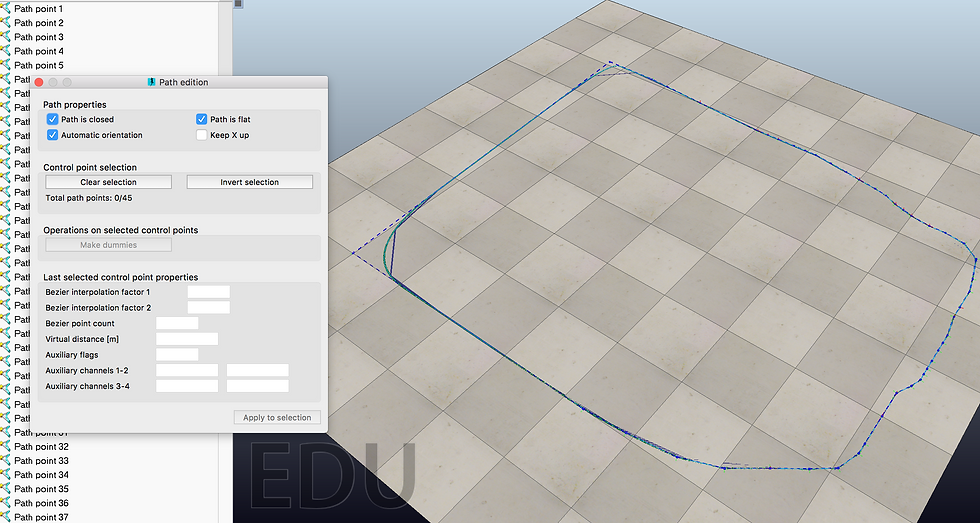The height and width of the screenshot is (523, 980).
Task: Click the Apply to selection button
Action: (x=277, y=417)
